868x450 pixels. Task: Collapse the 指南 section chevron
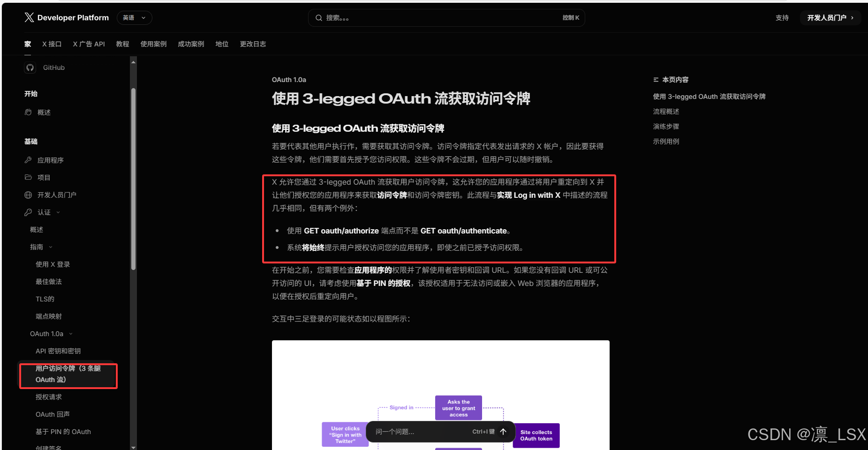click(51, 247)
